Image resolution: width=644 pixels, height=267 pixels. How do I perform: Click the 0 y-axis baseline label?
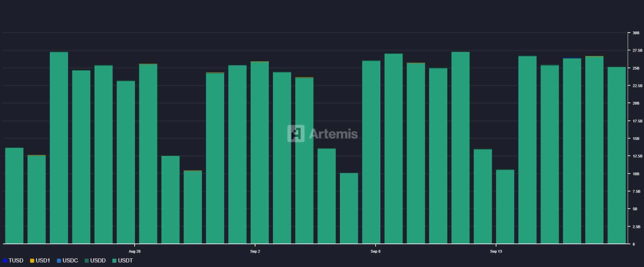634,244
